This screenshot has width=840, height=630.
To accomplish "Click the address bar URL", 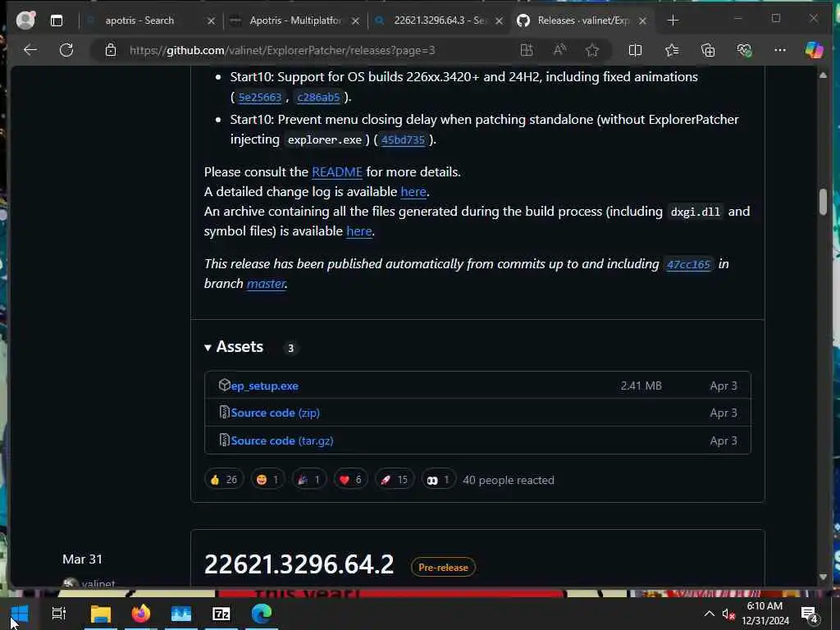I will [282, 50].
